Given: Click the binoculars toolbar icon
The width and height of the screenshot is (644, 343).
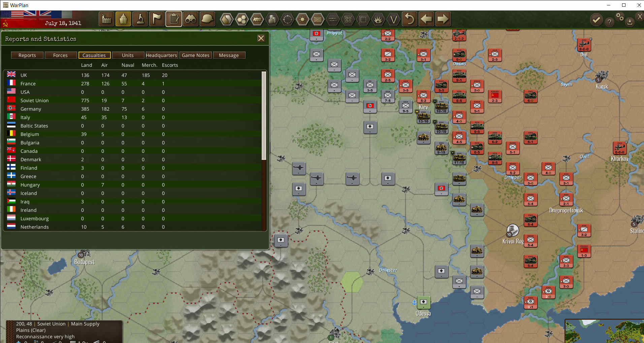Looking at the screenshot, I should pyautogui.click(x=191, y=19).
